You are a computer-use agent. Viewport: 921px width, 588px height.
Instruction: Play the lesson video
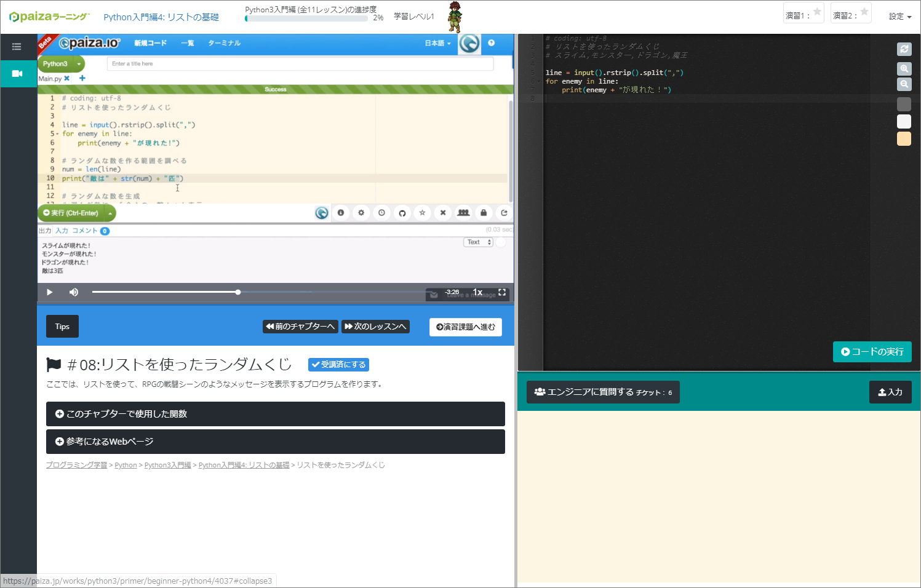click(x=50, y=292)
